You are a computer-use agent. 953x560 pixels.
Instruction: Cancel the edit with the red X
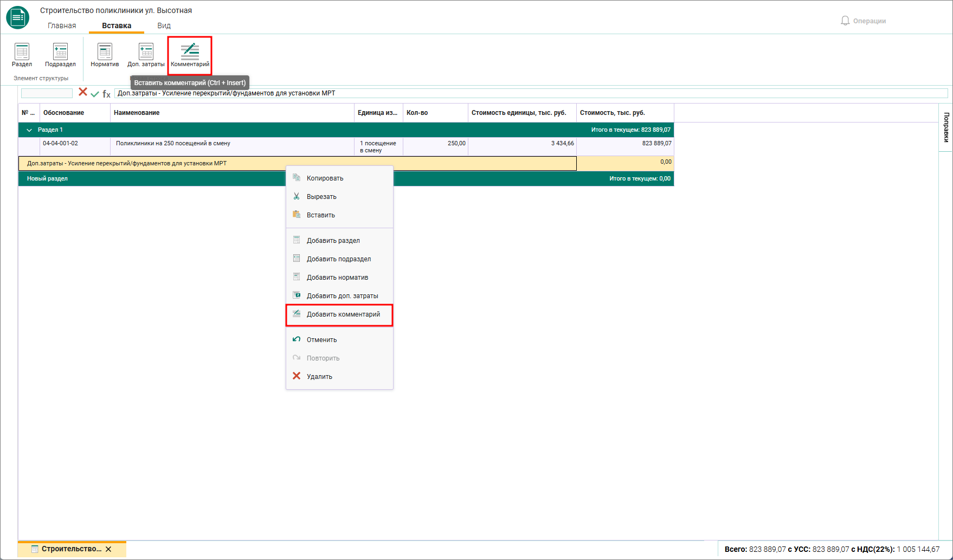(83, 92)
